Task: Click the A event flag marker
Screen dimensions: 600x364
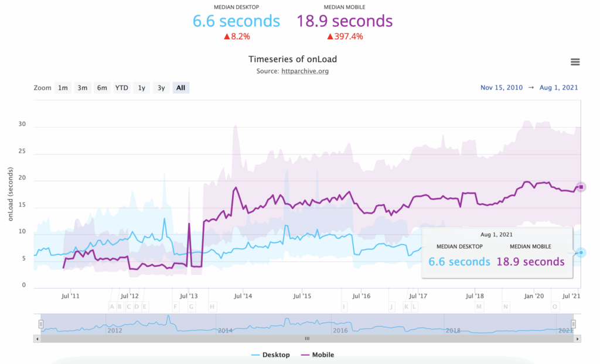Action: [x=112, y=307]
